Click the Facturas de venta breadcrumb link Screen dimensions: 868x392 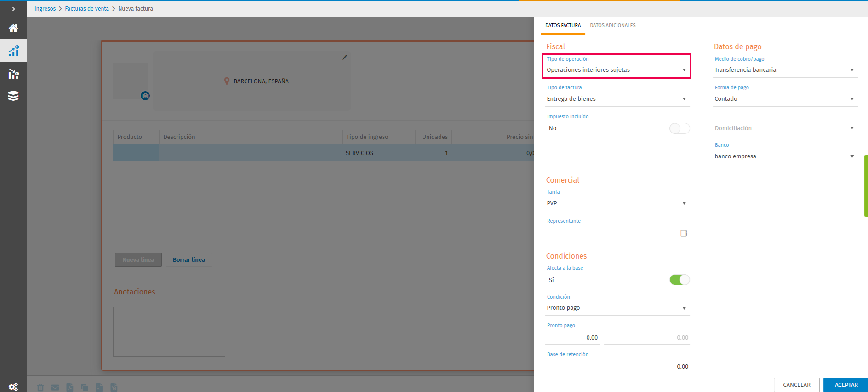pyautogui.click(x=87, y=9)
